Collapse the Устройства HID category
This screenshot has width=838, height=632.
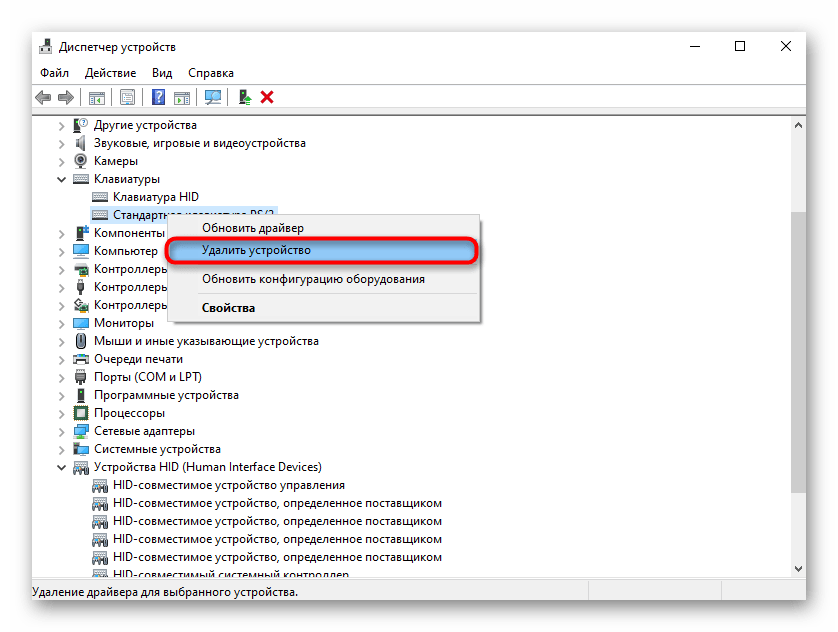point(62,467)
